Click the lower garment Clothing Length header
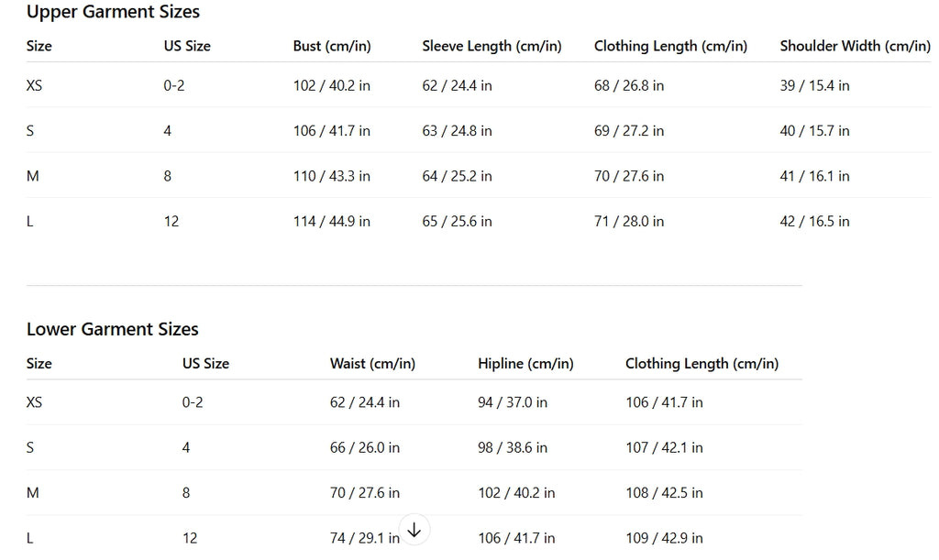 point(701,363)
